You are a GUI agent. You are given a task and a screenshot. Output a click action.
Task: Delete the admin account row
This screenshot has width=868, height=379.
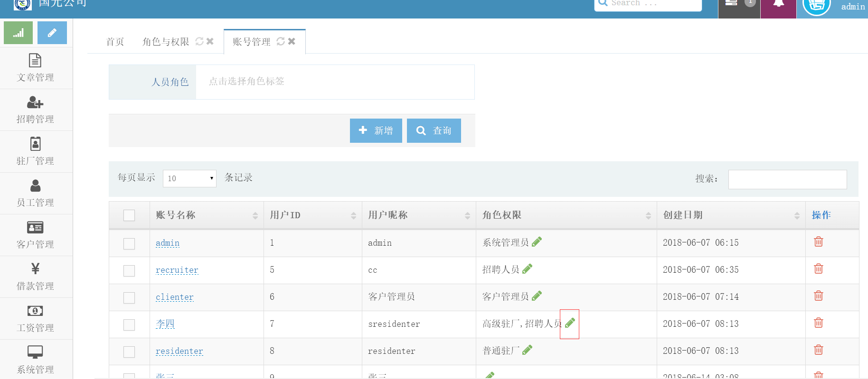(x=819, y=242)
